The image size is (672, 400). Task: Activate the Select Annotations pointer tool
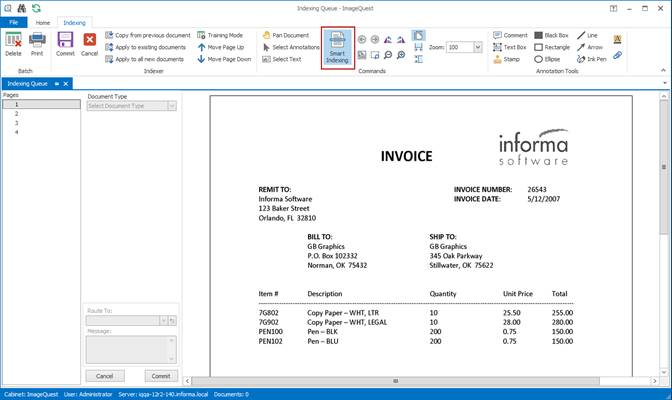click(x=291, y=47)
